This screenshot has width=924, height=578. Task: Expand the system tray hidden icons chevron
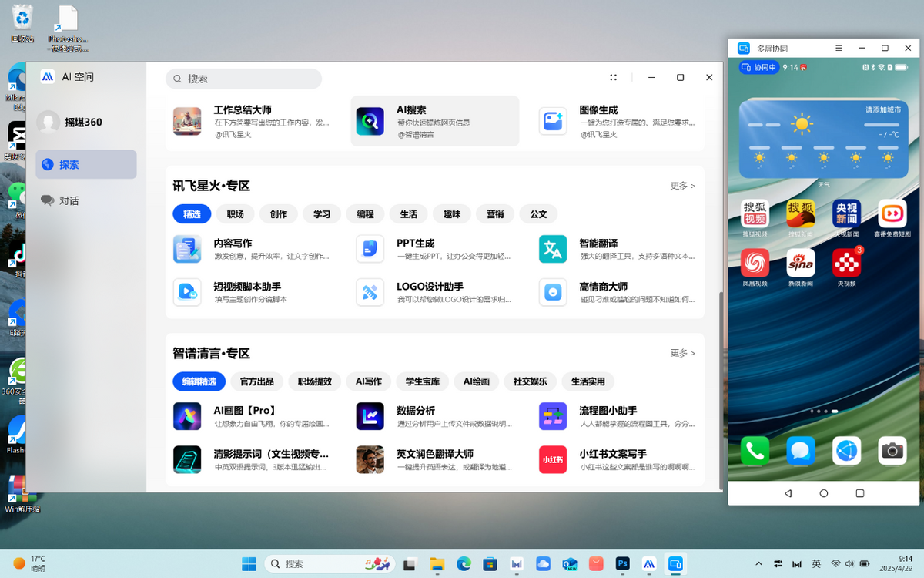[759, 564]
